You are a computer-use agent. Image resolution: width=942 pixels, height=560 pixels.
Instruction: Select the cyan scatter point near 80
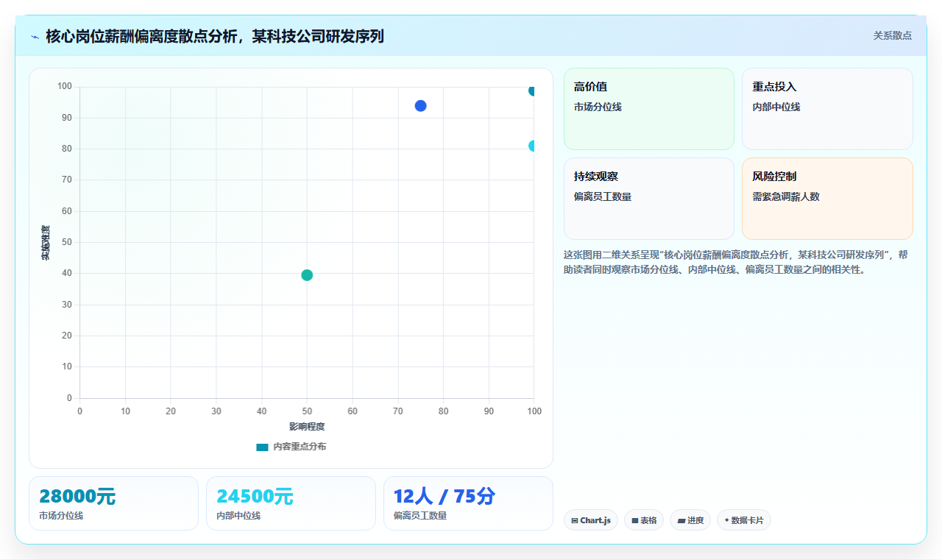pyautogui.click(x=531, y=146)
